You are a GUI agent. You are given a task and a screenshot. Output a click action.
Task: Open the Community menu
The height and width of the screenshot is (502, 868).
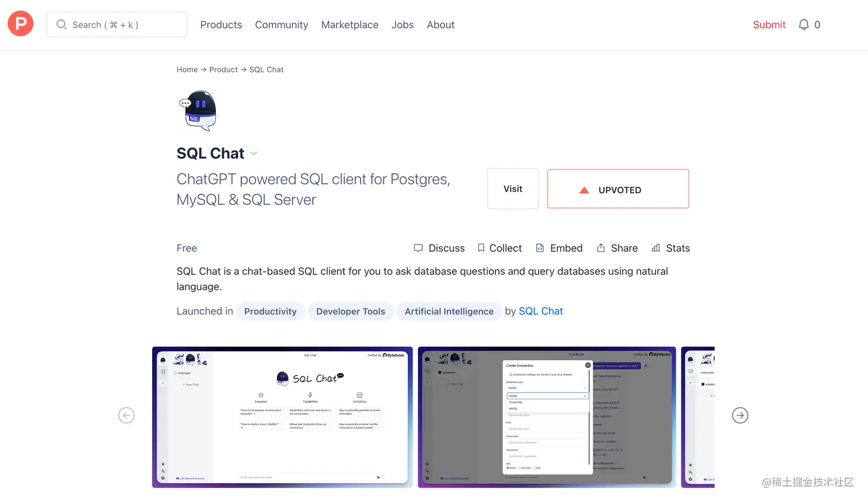(281, 25)
